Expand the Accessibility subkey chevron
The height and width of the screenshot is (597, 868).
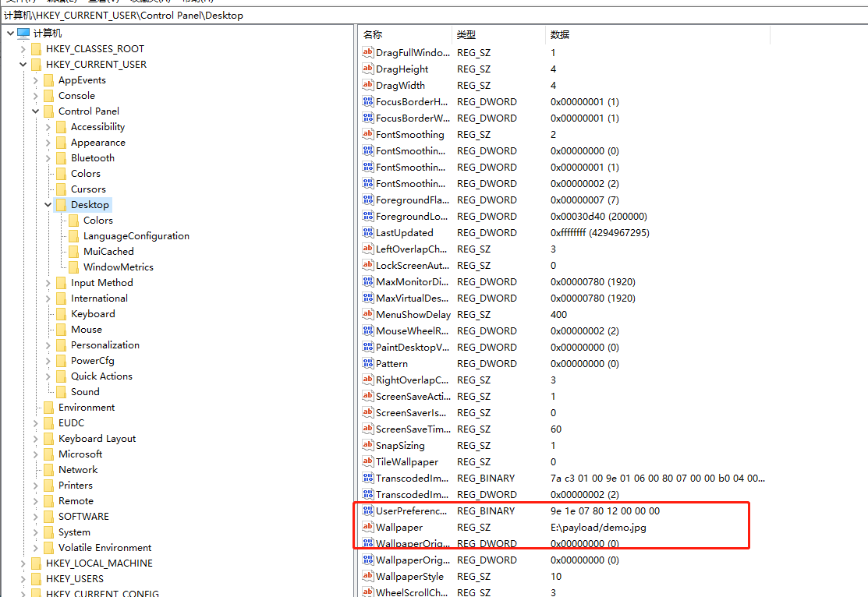click(x=48, y=127)
